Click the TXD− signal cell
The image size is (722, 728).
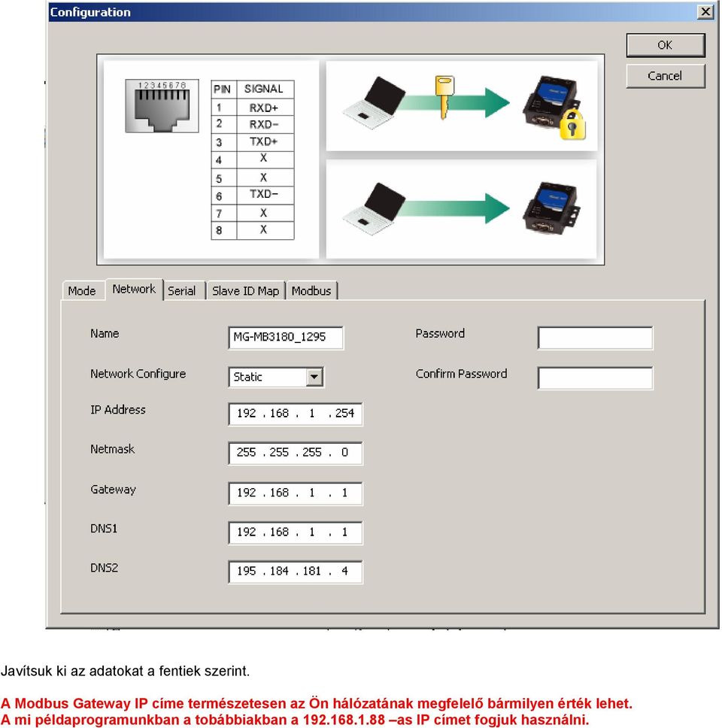tap(264, 194)
